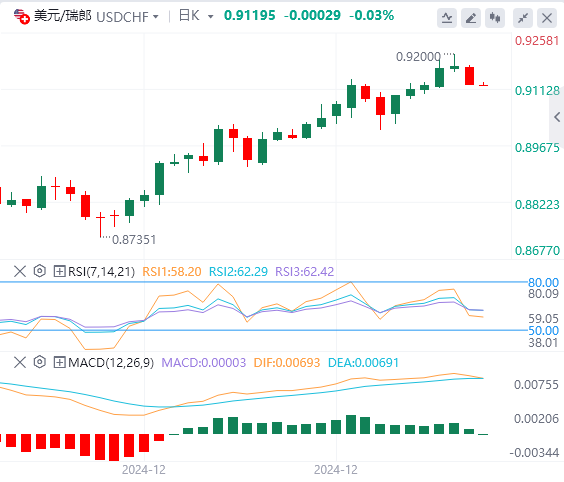564x482 pixels.
Task: Remove the RSI indicator panel
Action: pyautogui.click(x=20, y=271)
